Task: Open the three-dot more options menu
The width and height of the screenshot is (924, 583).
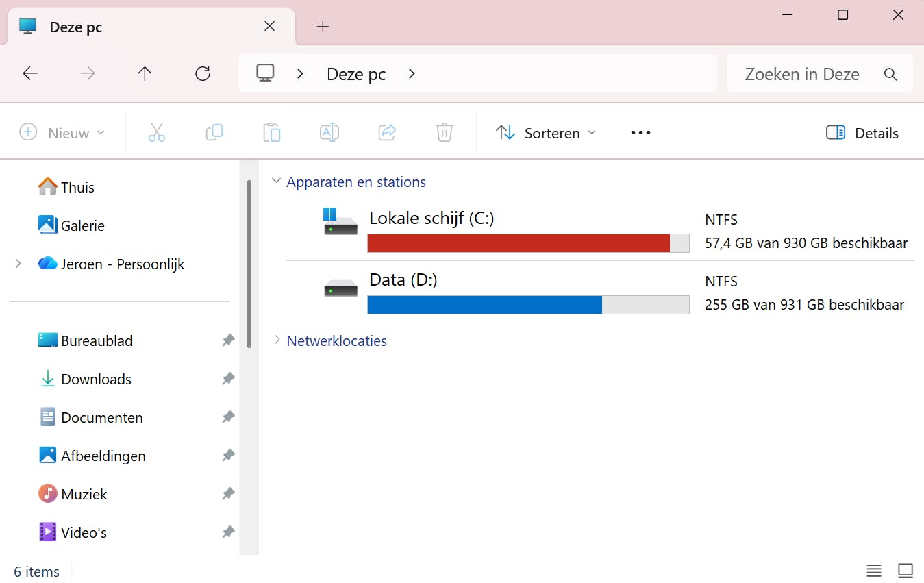Action: 640,133
